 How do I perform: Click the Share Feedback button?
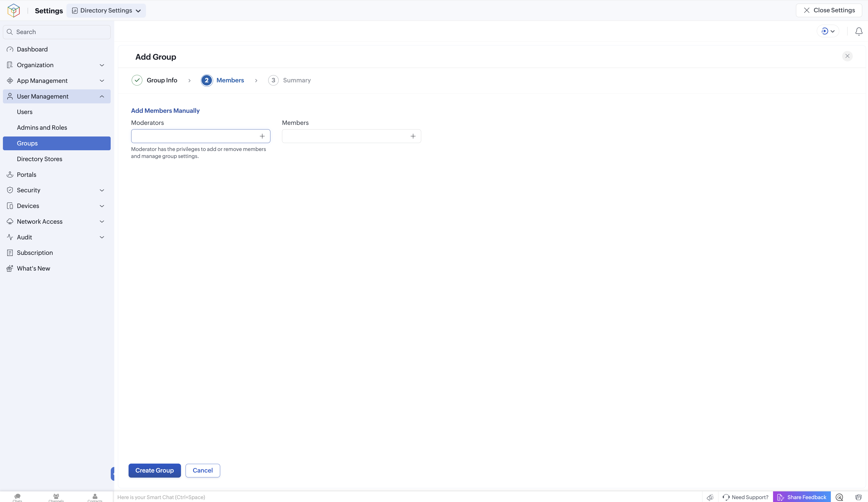click(x=802, y=497)
